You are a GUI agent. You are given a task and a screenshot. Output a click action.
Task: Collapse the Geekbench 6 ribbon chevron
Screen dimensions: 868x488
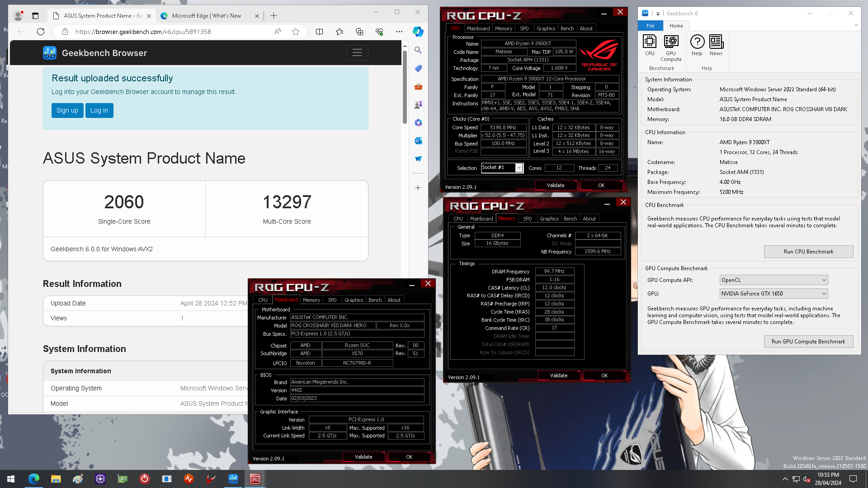[x=856, y=26]
